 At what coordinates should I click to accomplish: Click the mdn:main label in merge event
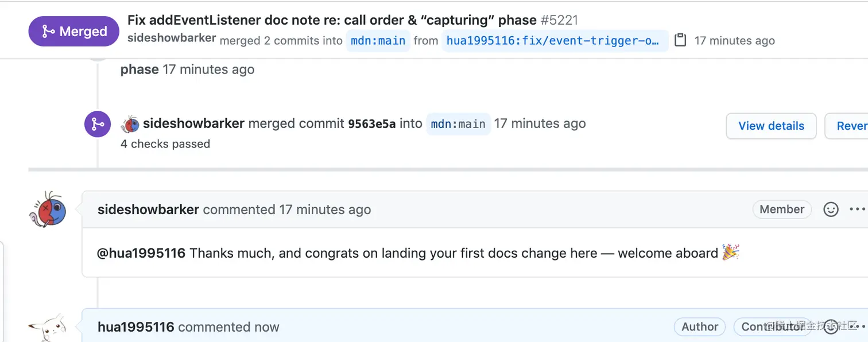point(458,124)
